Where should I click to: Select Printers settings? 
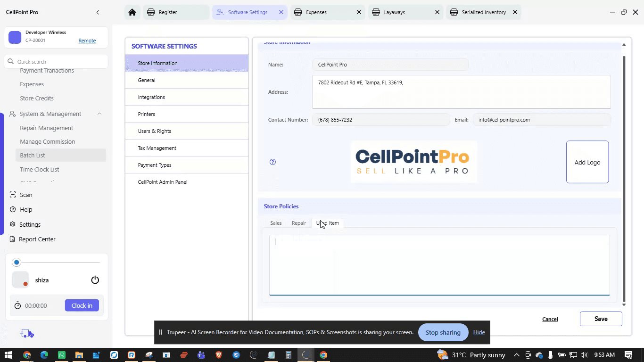pos(187,114)
